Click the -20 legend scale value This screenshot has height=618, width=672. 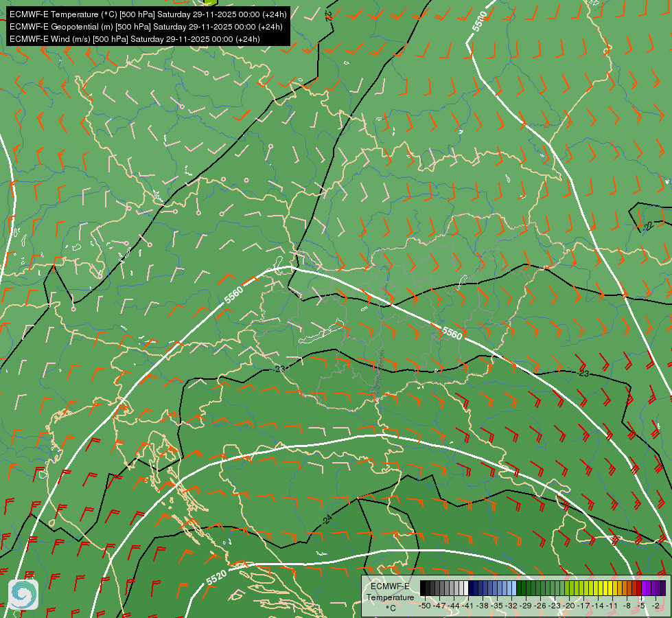569,606
